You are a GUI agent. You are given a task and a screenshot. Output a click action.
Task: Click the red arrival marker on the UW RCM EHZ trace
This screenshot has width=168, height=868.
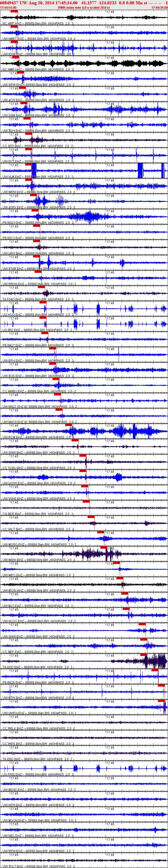click(68, 425)
